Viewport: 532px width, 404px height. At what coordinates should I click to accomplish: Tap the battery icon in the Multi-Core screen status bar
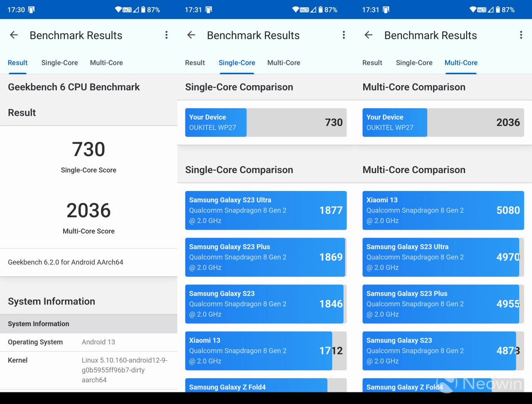point(498,10)
